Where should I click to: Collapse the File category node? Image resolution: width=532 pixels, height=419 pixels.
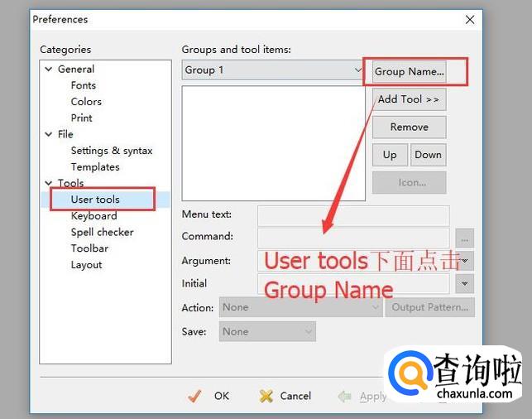tap(49, 134)
